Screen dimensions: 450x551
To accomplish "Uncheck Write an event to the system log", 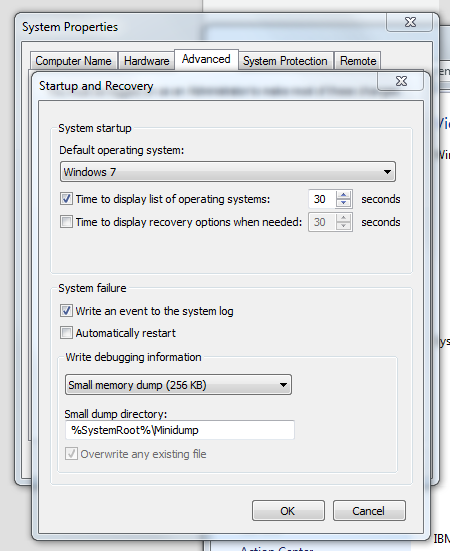I will click(66, 311).
